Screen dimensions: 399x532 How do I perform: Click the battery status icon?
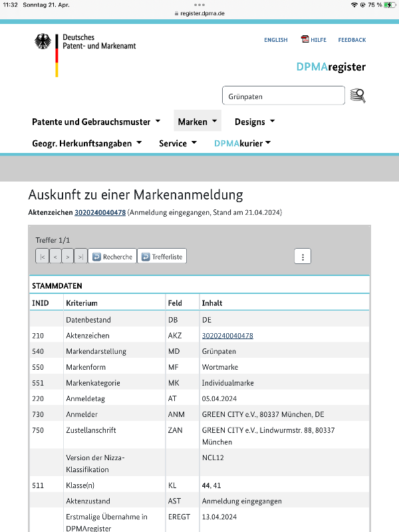click(390, 5)
